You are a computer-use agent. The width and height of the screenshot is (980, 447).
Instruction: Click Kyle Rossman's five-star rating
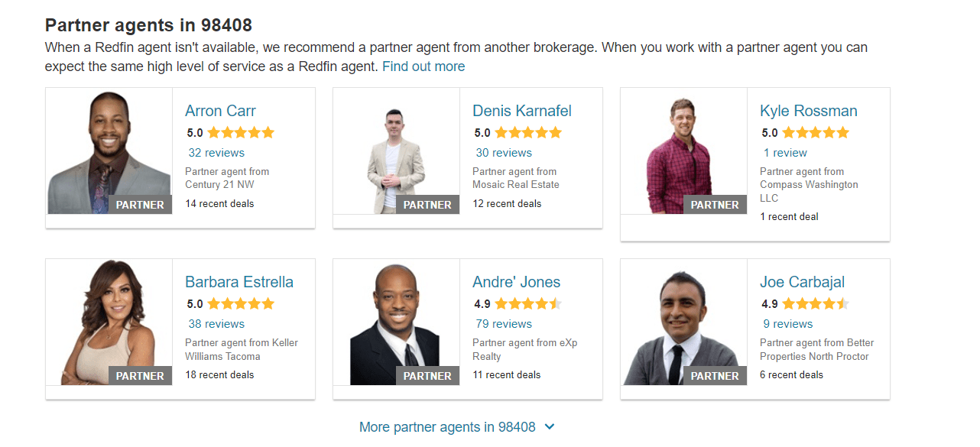coord(805,131)
